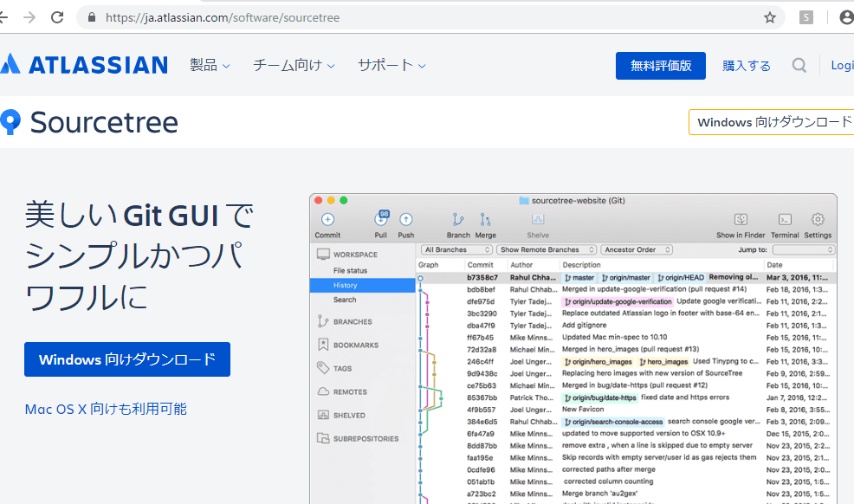Click the origin/master branch tag
The image size is (854, 504).
tap(625, 278)
